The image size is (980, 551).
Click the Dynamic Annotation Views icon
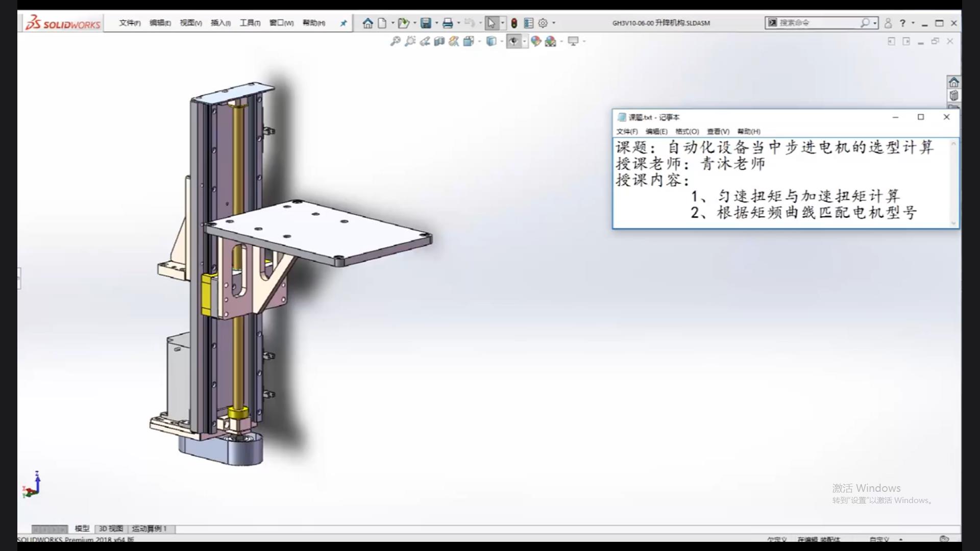(454, 41)
